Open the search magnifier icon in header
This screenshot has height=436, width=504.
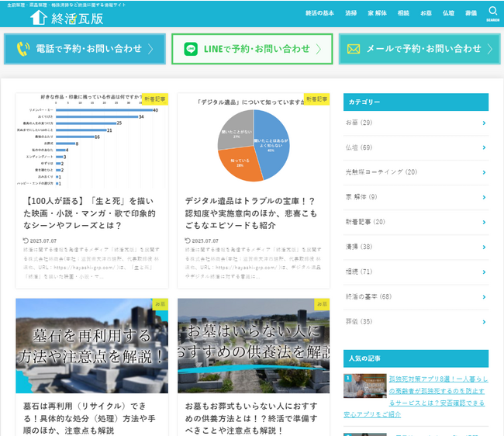tap(492, 11)
